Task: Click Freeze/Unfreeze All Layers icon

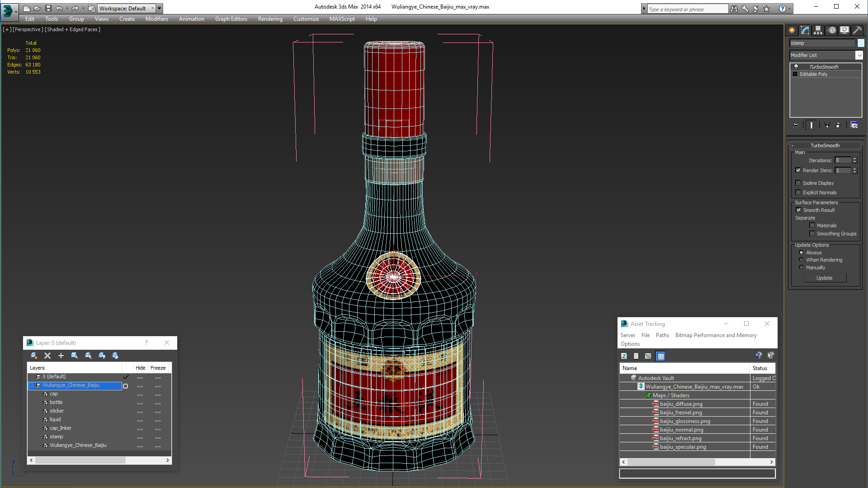Action: coord(115,356)
